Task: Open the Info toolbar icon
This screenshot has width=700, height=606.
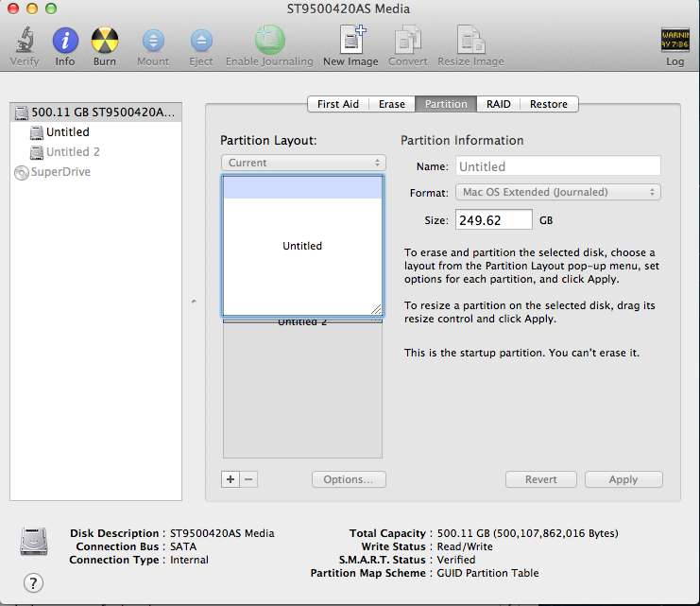Action: (65, 41)
